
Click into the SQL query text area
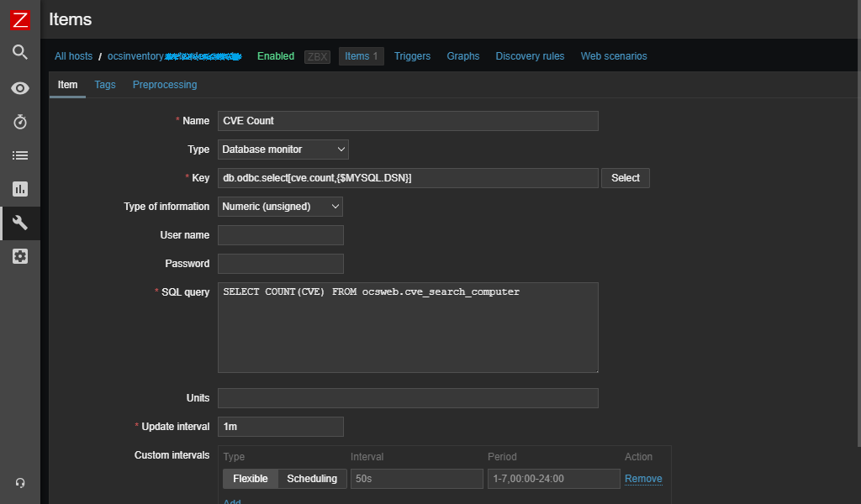(408, 328)
